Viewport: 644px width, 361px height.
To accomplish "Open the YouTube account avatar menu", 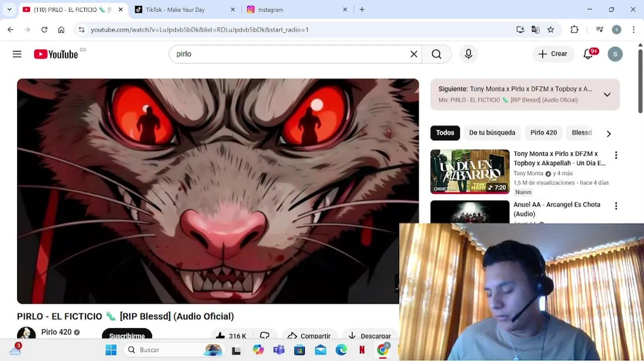I will 615,54.
